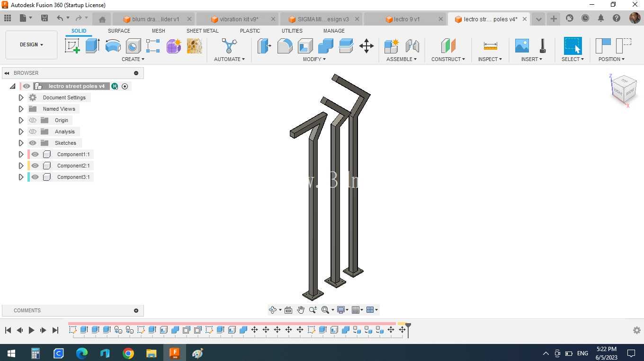Select the Create Form tool

point(174,46)
